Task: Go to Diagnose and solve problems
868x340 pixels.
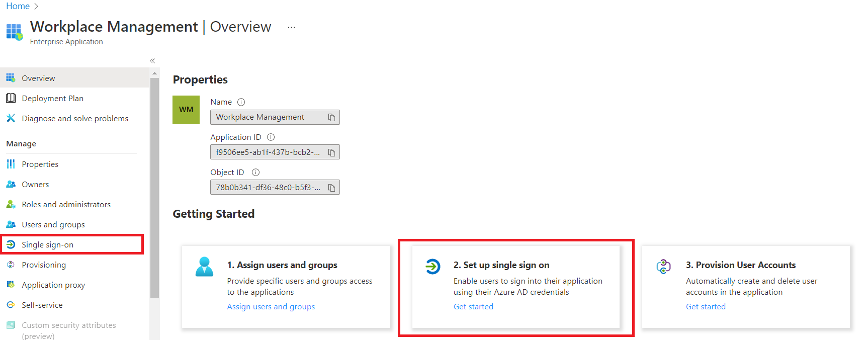Action: (75, 118)
